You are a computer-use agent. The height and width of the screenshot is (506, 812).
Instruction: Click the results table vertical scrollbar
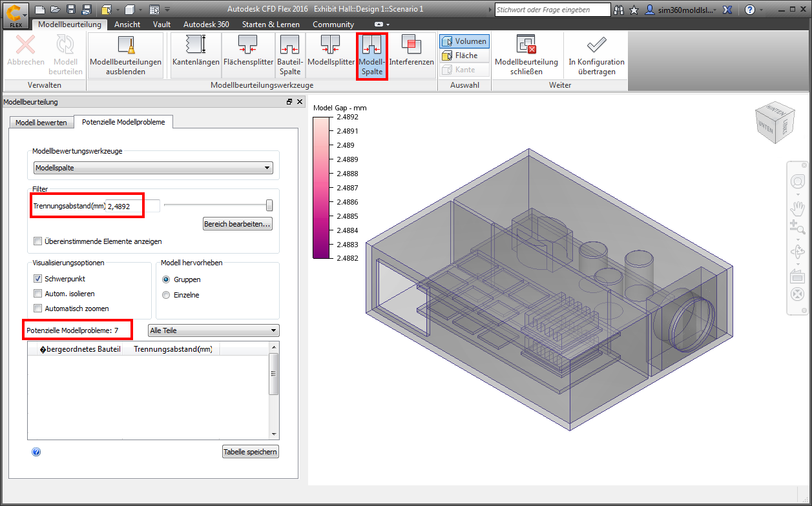(x=274, y=390)
